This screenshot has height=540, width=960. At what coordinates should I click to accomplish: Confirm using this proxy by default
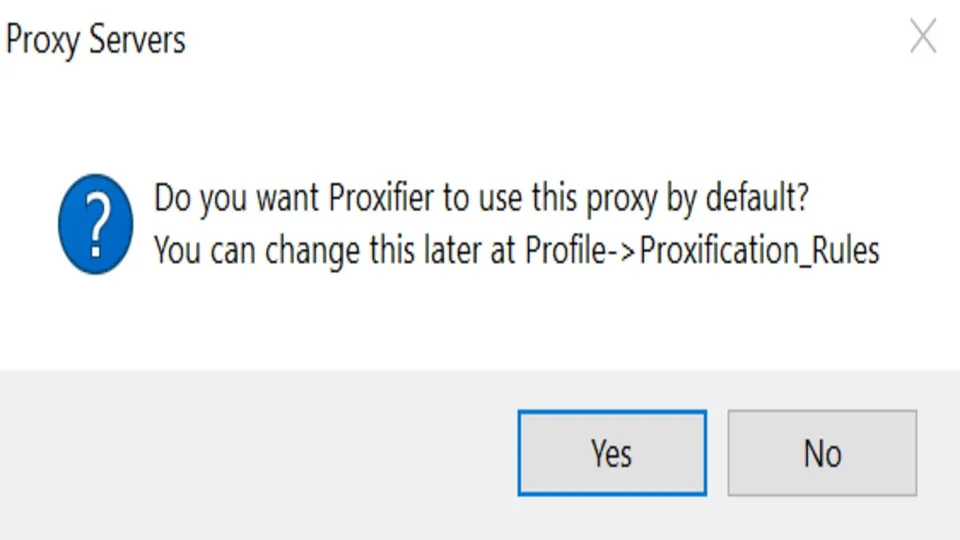click(x=611, y=453)
